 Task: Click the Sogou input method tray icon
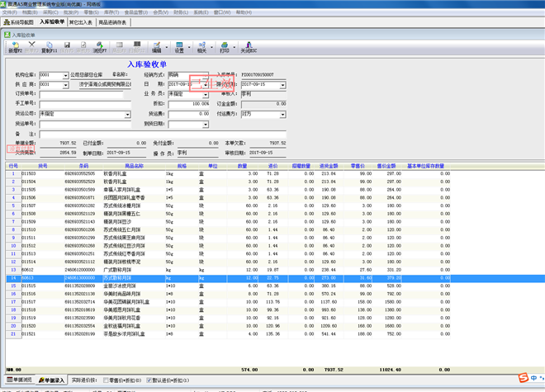523,378
